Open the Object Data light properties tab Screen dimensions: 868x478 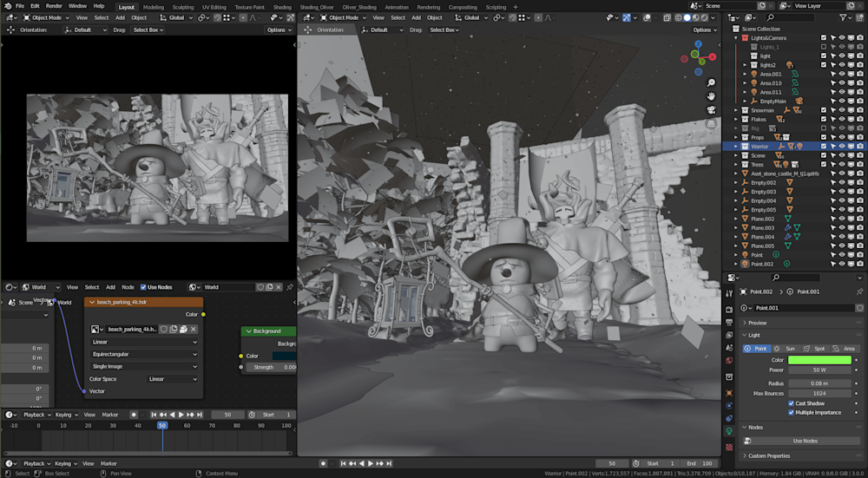[729, 430]
